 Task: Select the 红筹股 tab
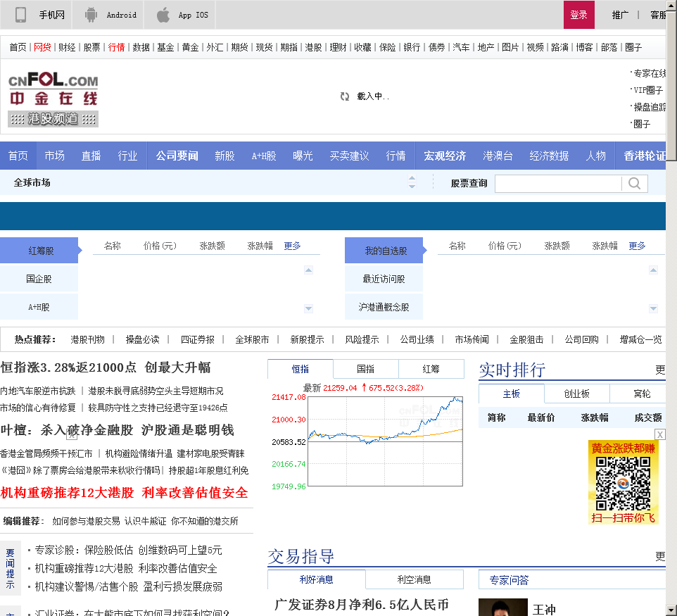click(39, 251)
